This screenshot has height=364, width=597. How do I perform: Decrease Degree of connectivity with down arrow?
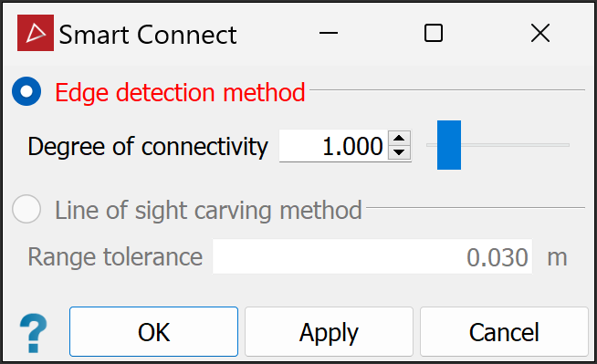(x=399, y=152)
